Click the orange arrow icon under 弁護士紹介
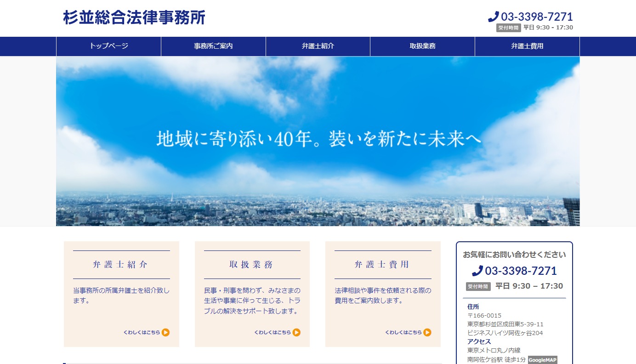 coord(166,332)
